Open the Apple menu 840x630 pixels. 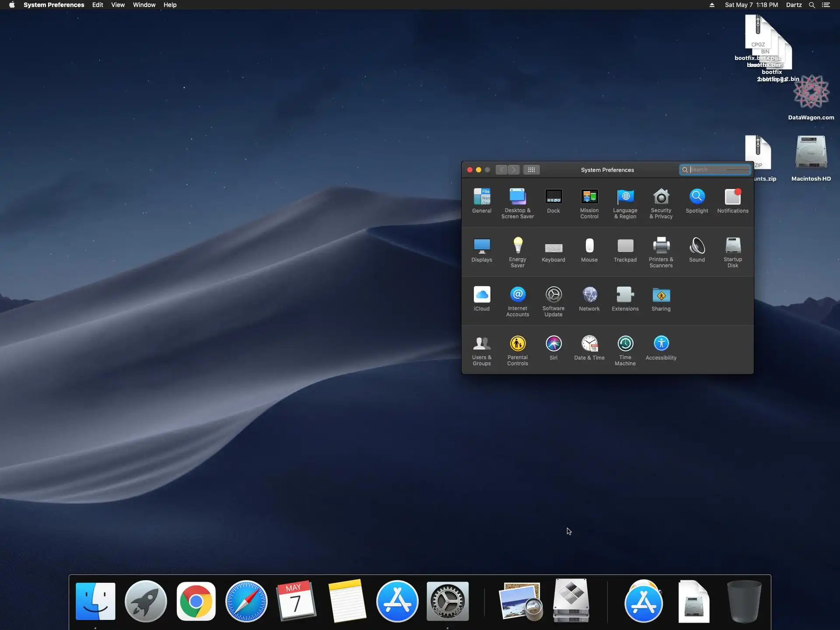(12, 5)
